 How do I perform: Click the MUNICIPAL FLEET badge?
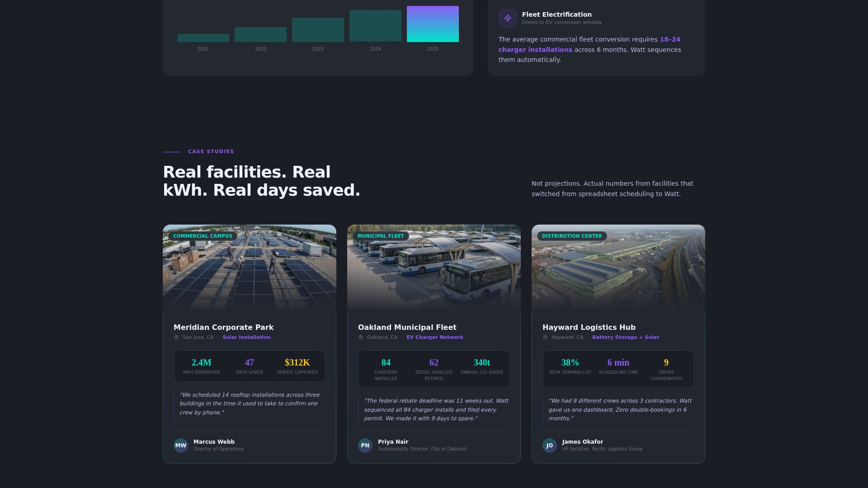pos(381,236)
